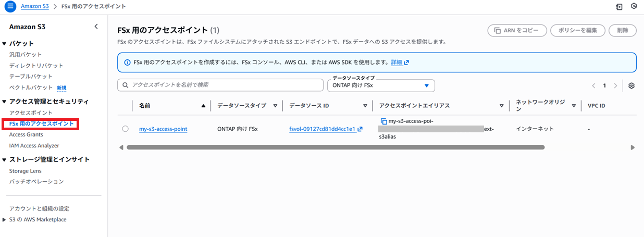This screenshot has height=237, width=644.
Task: Click the VPC ID column header
Action: [596, 106]
